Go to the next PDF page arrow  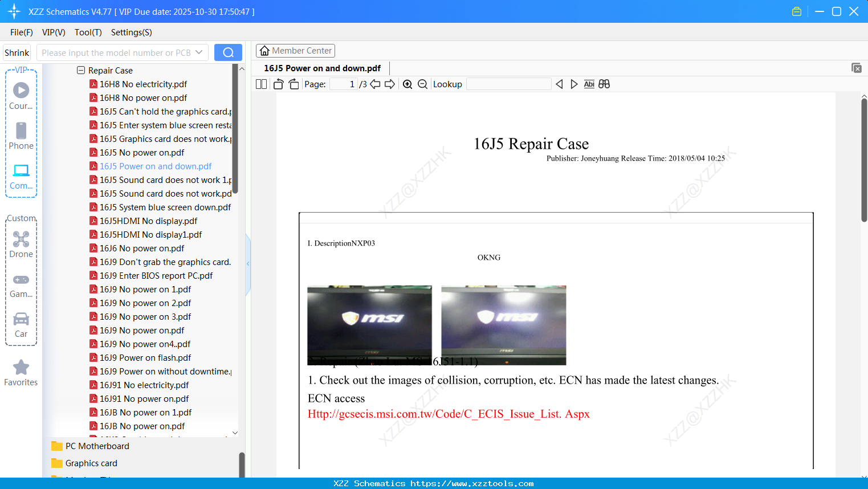(x=390, y=84)
